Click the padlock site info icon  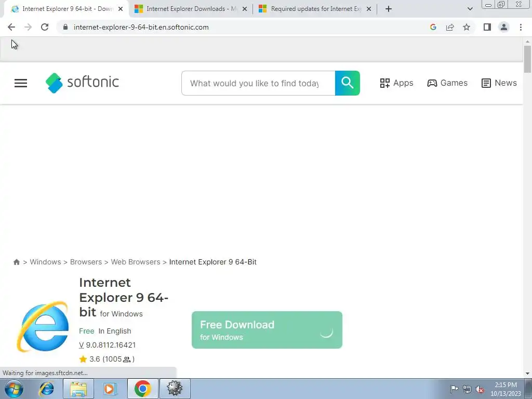click(65, 27)
